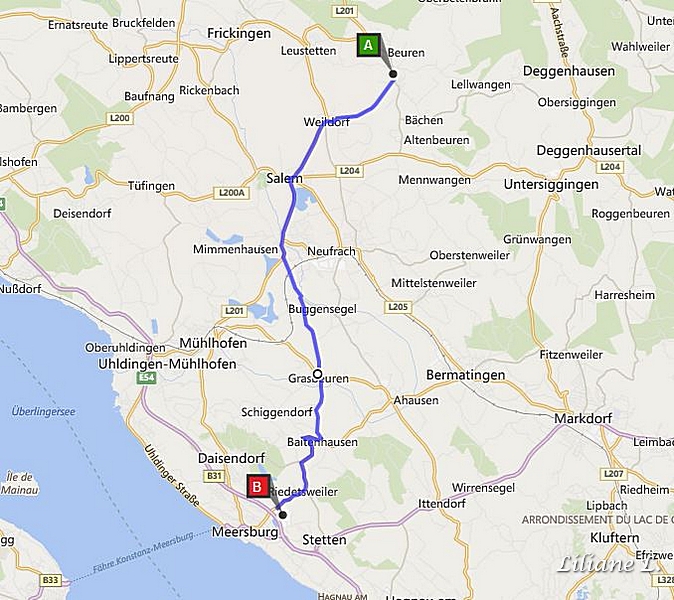Select the Markdorf town label
Image resolution: width=674 pixels, height=600 pixels.
tap(583, 418)
